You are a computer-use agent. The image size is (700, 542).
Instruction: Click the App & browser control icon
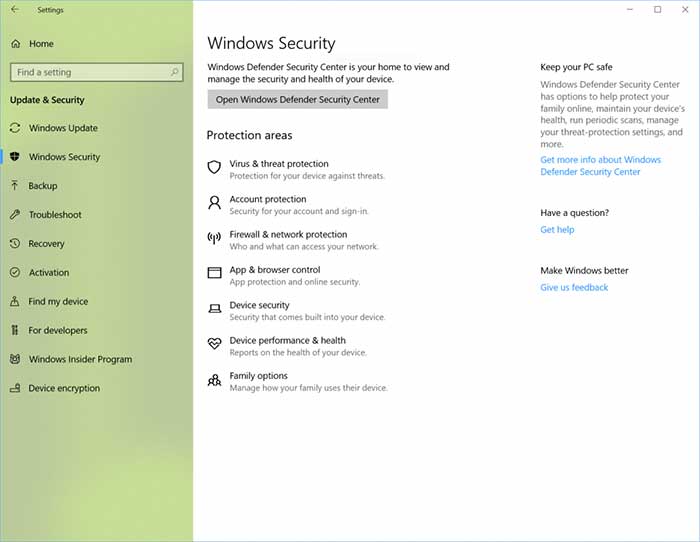pos(214,273)
